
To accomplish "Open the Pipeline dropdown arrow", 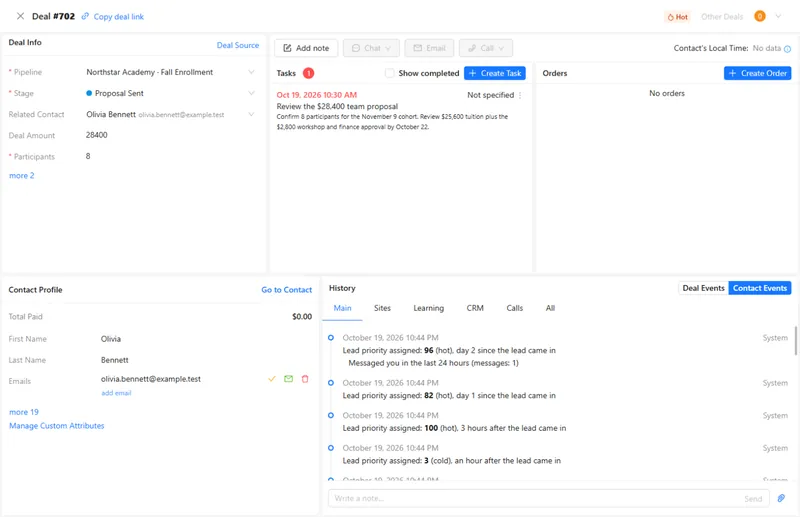I will pyautogui.click(x=251, y=72).
